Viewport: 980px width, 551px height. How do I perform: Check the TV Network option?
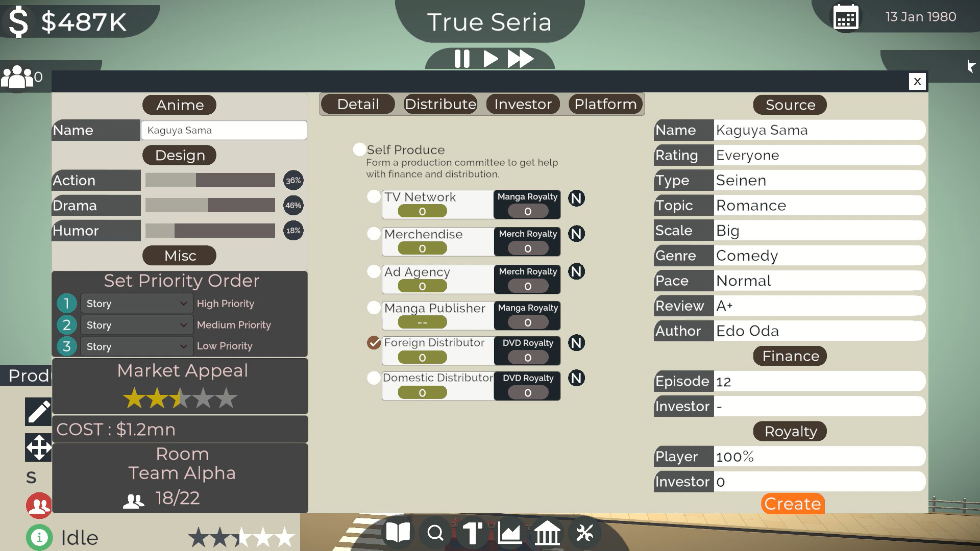[x=374, y=196]
